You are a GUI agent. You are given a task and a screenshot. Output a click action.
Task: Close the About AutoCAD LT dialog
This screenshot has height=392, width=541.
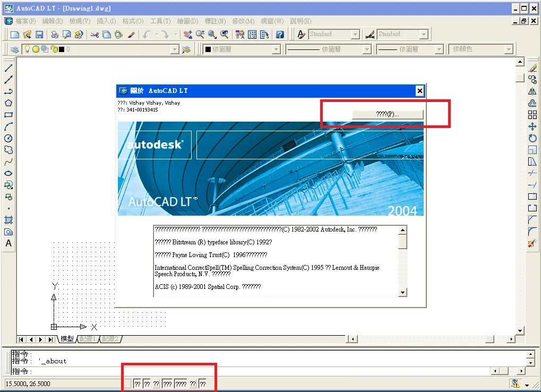[x=419, y=91]
